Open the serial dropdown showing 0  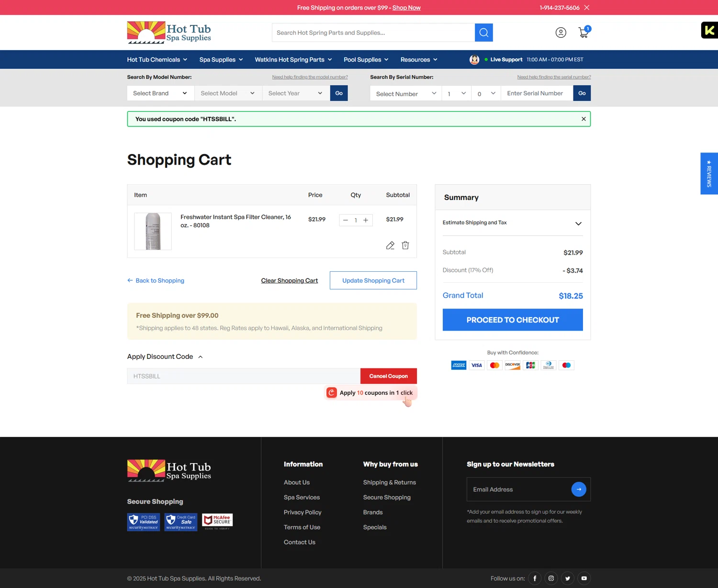[486, 93]
